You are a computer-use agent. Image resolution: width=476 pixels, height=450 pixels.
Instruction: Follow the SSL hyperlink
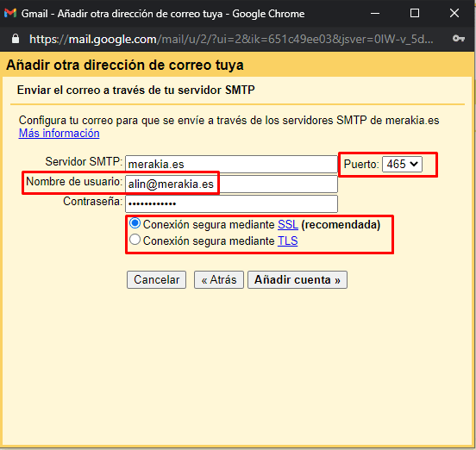point(288,224)
